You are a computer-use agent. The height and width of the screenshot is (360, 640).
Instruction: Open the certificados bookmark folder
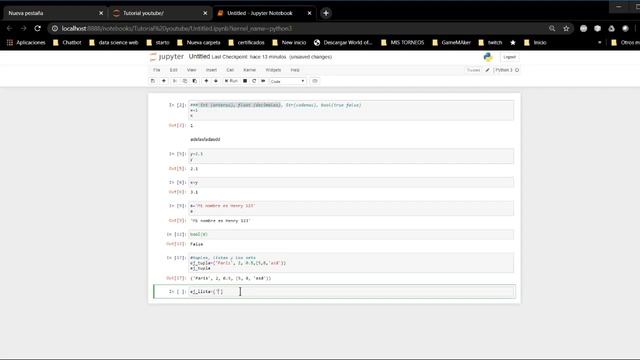click(247, 42)
